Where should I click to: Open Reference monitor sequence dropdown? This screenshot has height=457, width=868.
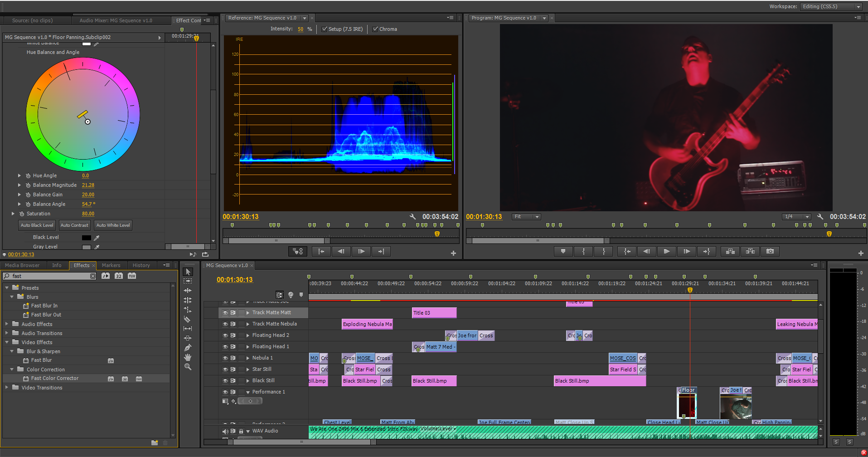tap(305, 18)
